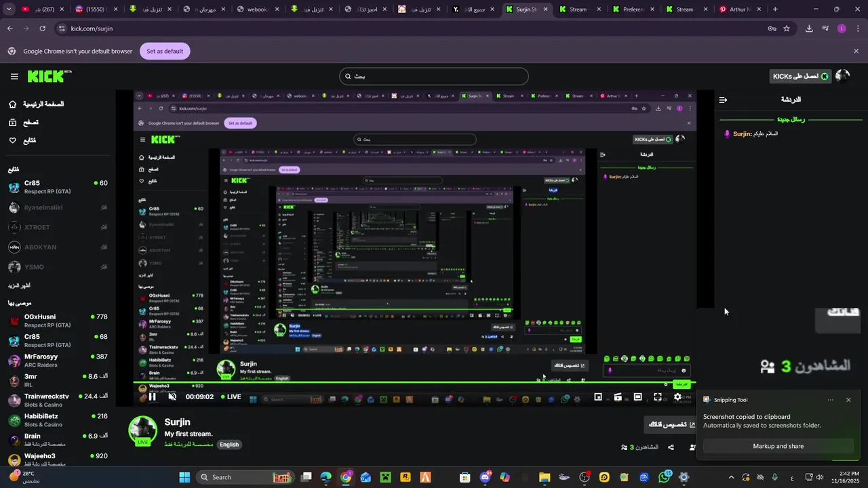Share the stream via share icon
Viewport: 868px width, 488px height.
[x=671, y=447]
